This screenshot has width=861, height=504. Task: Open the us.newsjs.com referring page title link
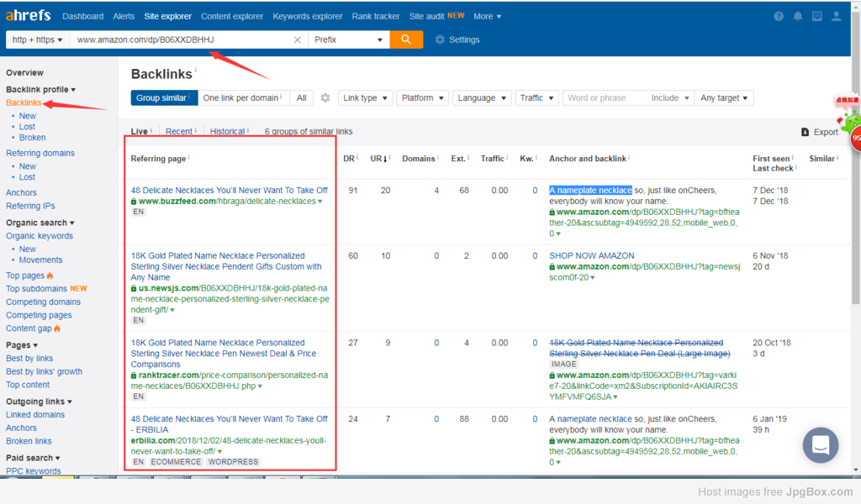226,266
